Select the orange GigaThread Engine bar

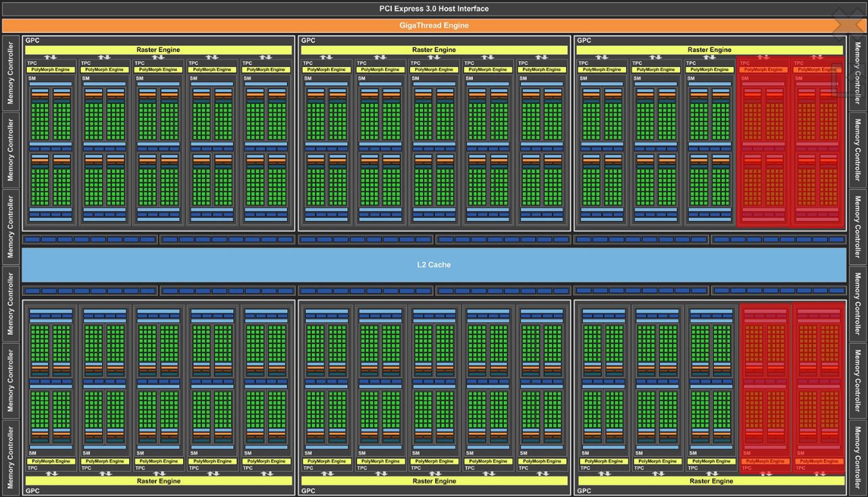[x=434, y=26]
